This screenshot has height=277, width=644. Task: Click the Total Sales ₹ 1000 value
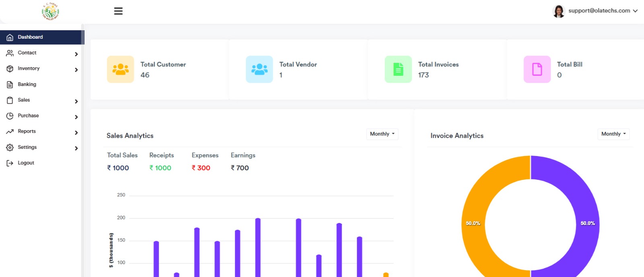click(118, 168)
